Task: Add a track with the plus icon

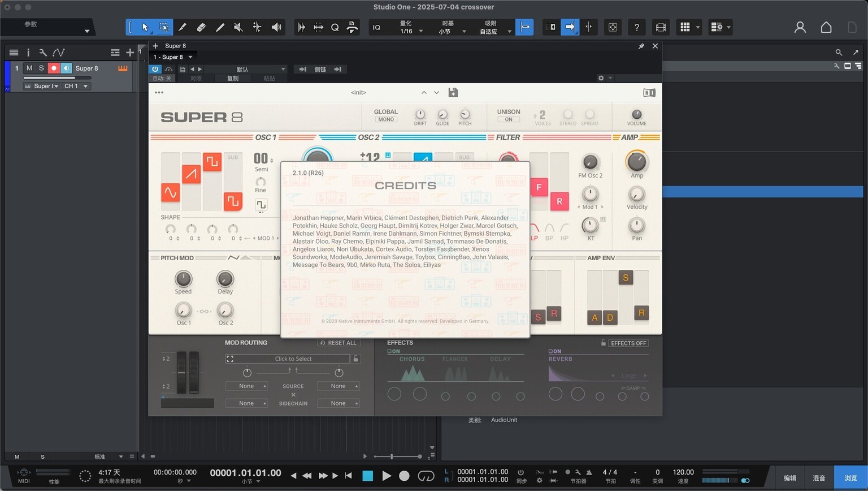Action: 130,52
